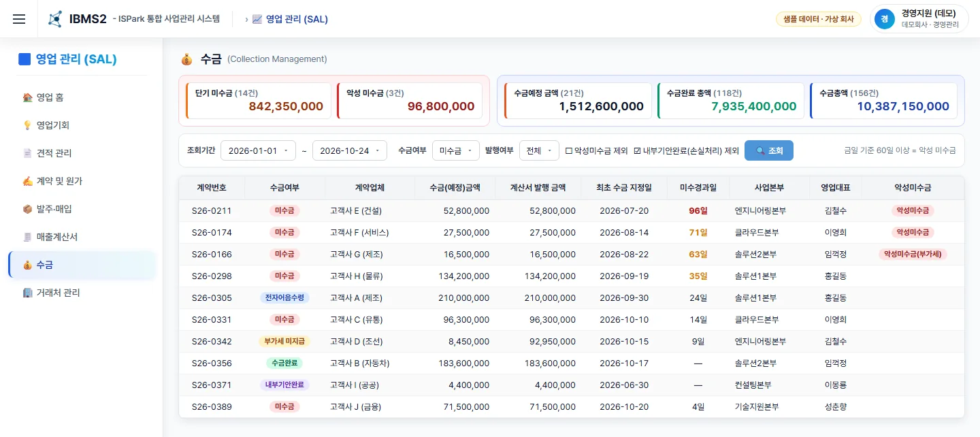Uncheck 내부기안완료(손실처리) 제외 checkbox
This screenshot has width=980, height=437.
pyautogui.click(x=637, y=151)
